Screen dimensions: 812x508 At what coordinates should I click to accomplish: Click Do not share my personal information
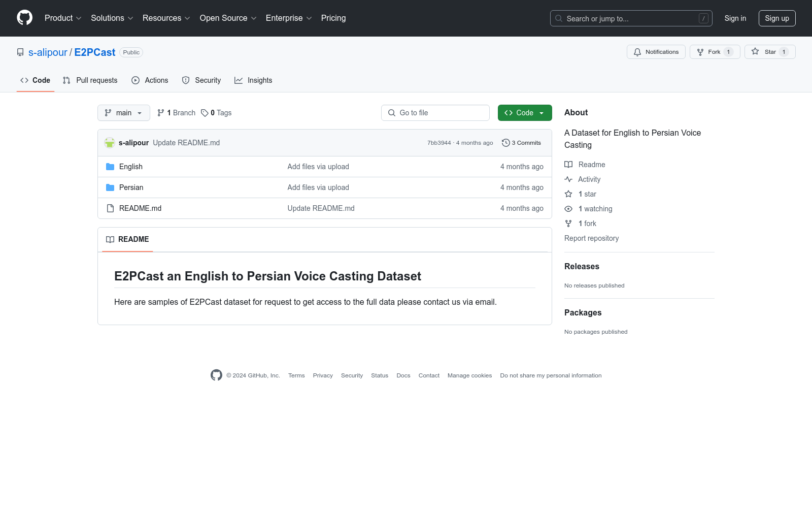point(551,375)
